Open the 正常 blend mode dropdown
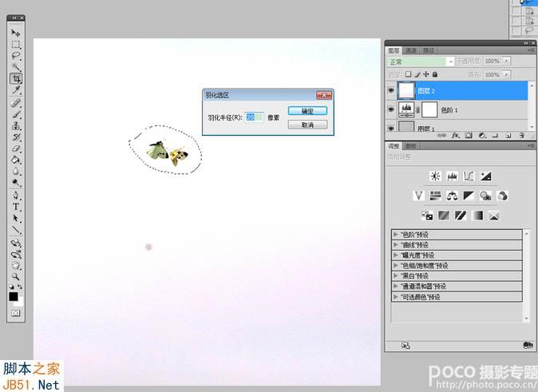The height and width of the screenshot is (392, 538). pyautogui.click(x=421, y=61)
